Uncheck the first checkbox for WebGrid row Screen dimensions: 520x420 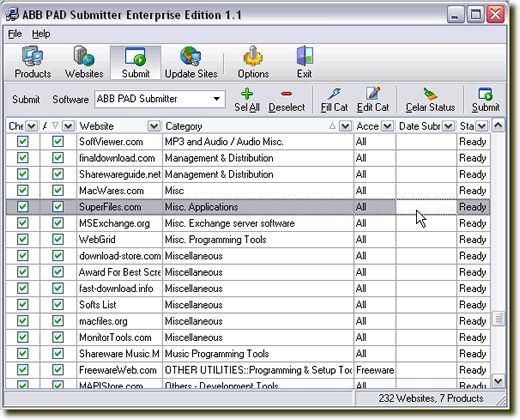coord(23,239)
